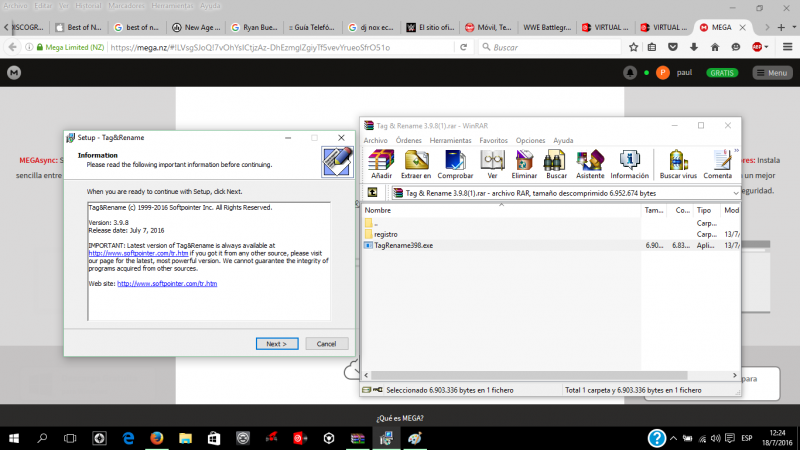
Task: Open the MEGA Menu button
Action: coord(772,73)
